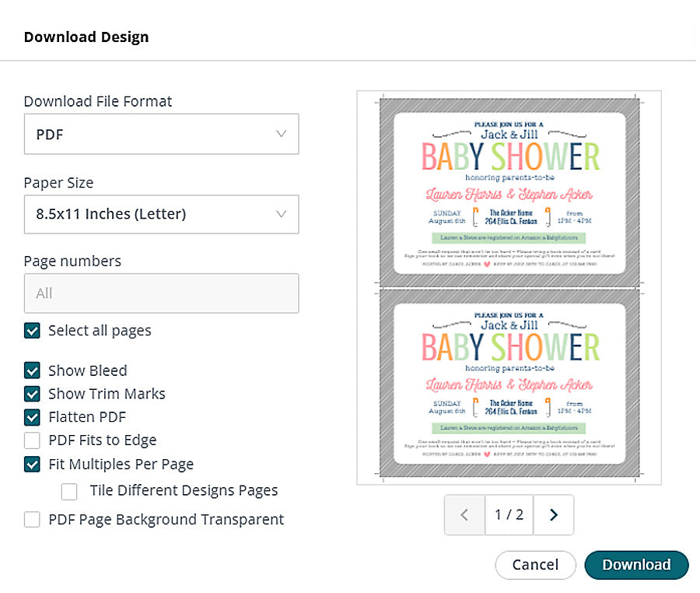Screen dimensions: 700x593
Task: Open the Paper Size dropdown showing Letter
Action: 161,214
